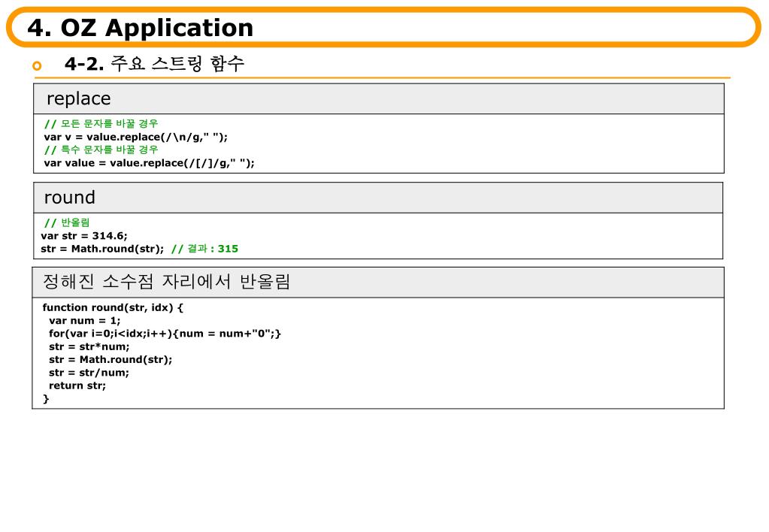Image resolution: width=769 pixels, height=532 pixels.
Task: Click the green comment "// 모든 문자를 바꿀 경우"
Action: (x=101, y=124)
